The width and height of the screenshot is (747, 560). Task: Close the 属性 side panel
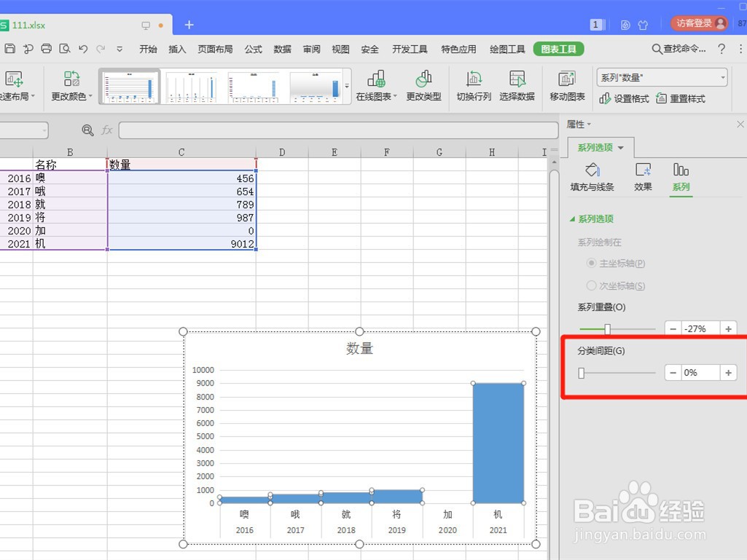point(740,125)
